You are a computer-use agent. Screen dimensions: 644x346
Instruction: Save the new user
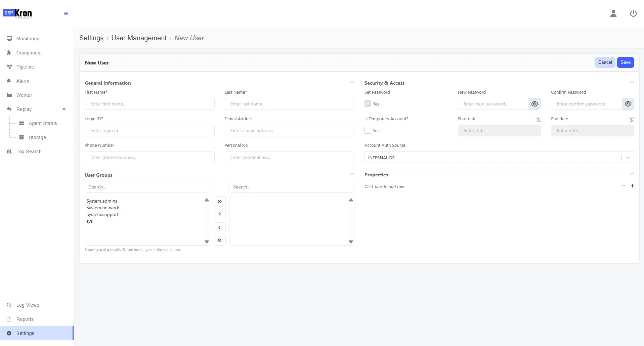[x=626, y=62]
